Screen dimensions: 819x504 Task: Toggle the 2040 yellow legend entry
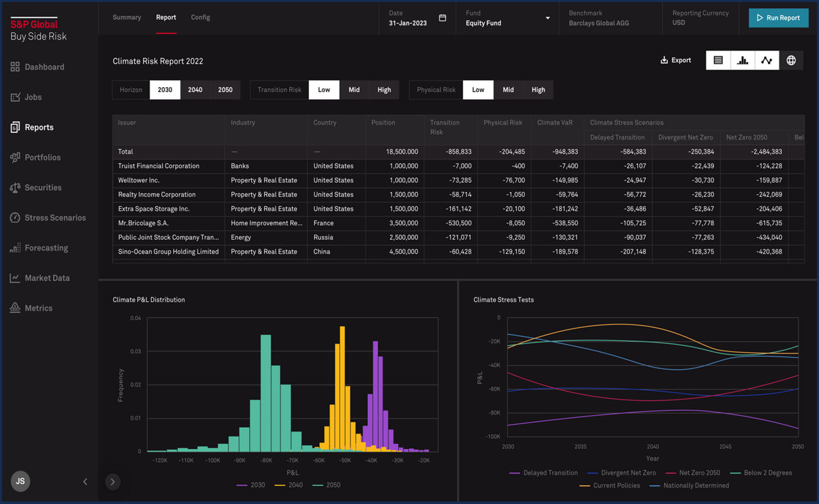coord(289,485)
